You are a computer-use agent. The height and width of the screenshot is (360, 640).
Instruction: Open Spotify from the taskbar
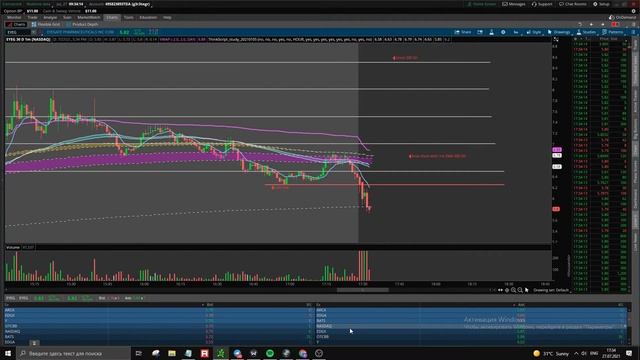270,353
